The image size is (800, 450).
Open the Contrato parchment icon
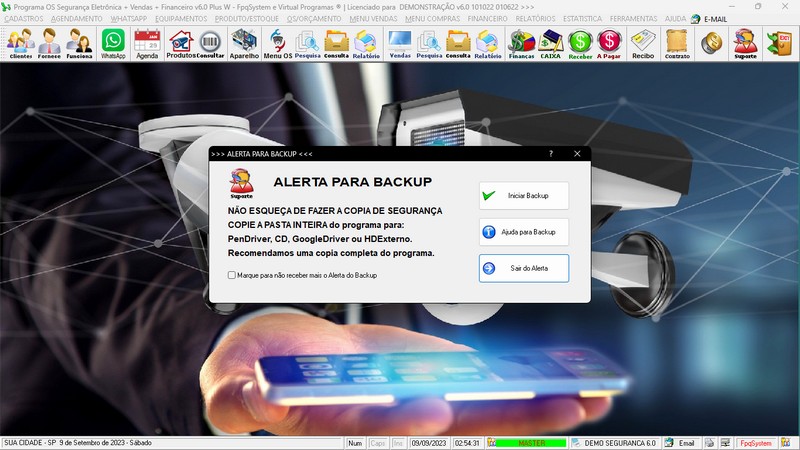tap(677, 43)
